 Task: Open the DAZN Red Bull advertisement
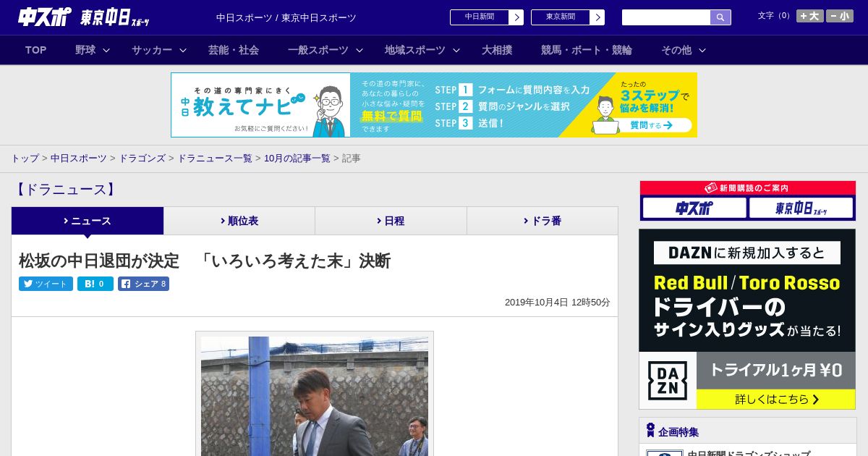(747, 319)
